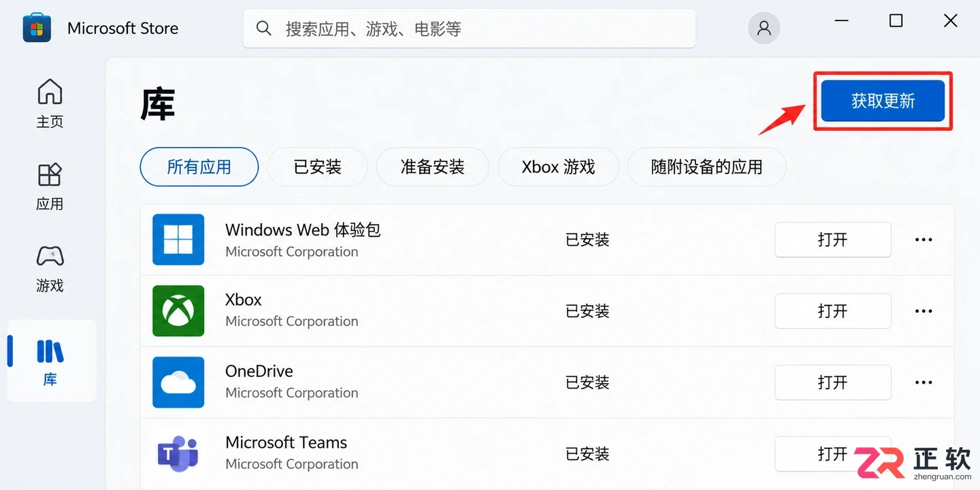The height and width of the screenshot is (490, 980).
Task: Launch OneDrive using its 打开 button
Action: pos(833,382)
